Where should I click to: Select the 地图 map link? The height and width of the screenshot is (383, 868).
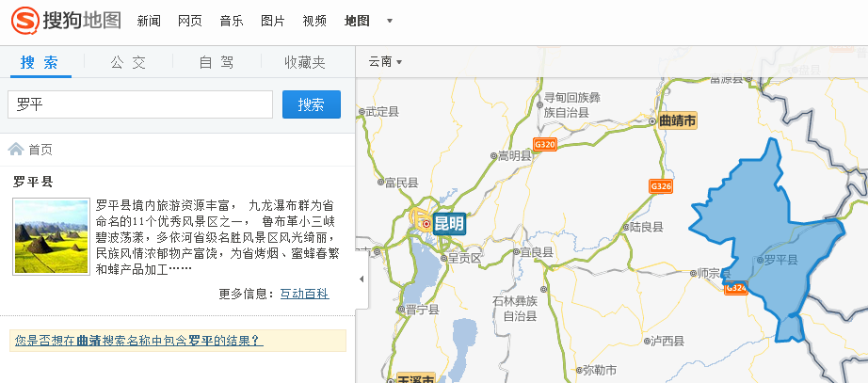tap(357, 21)
